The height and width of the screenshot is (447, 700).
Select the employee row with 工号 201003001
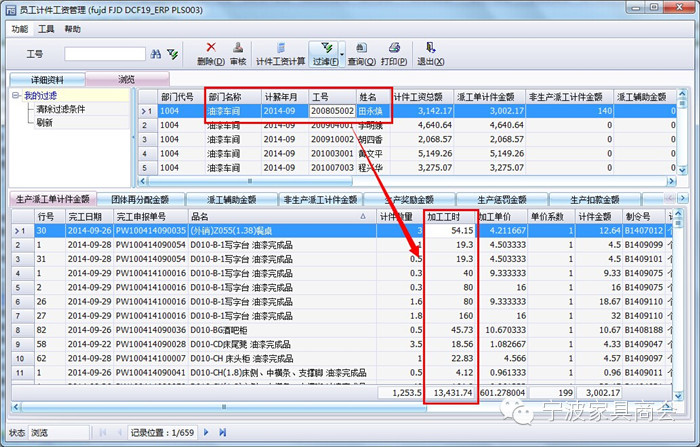407,154
